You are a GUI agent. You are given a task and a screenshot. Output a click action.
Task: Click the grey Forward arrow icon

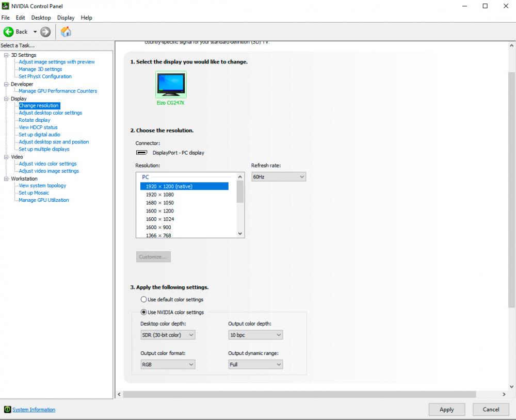click(x=45, y=32)
